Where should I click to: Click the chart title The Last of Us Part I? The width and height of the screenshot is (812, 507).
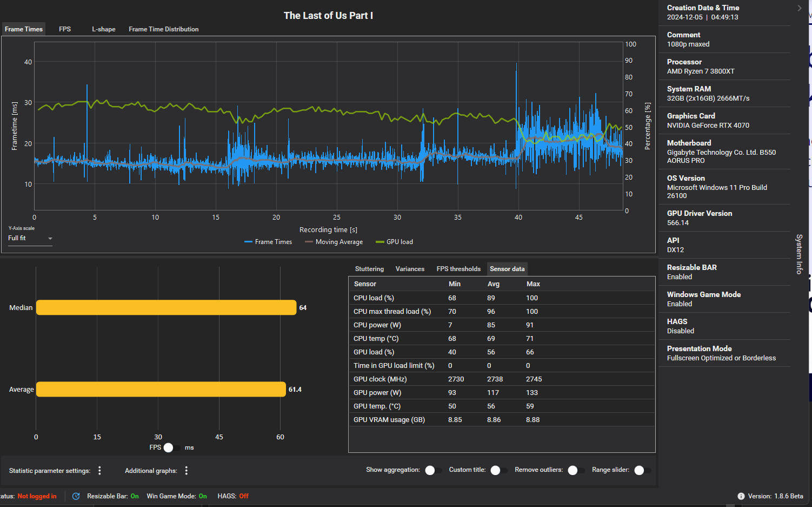[328, 16]
